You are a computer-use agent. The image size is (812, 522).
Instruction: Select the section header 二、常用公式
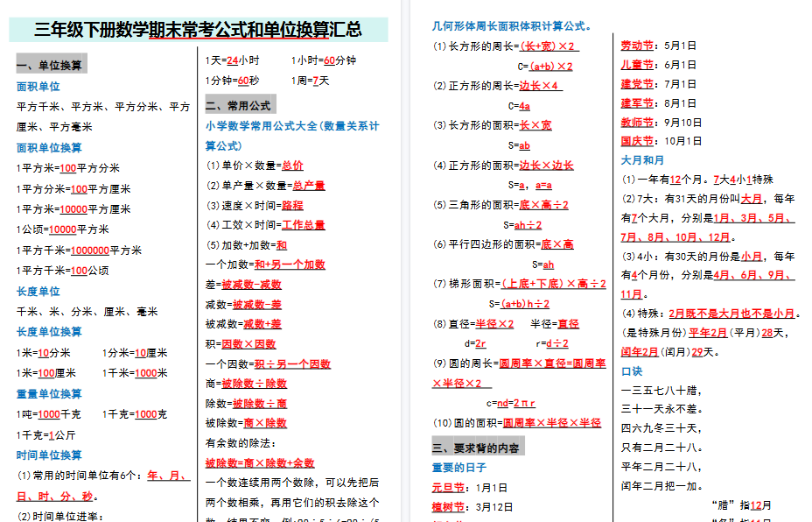240,103
